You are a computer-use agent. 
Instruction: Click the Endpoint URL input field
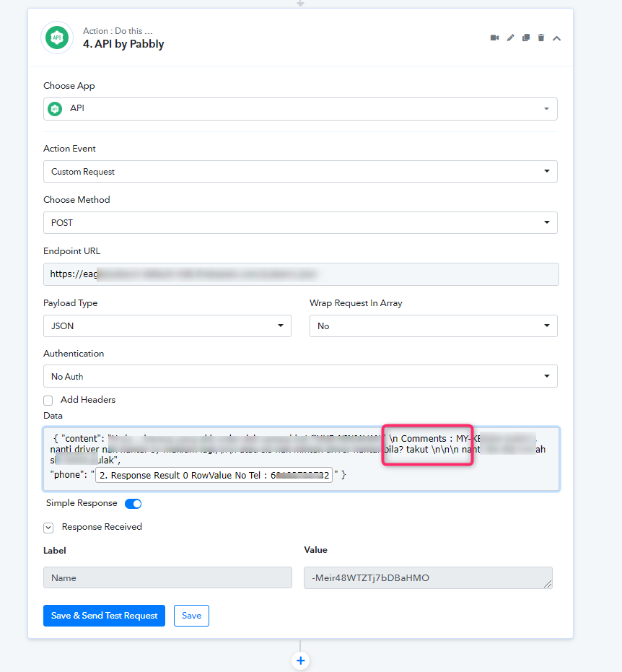point(301,274)
